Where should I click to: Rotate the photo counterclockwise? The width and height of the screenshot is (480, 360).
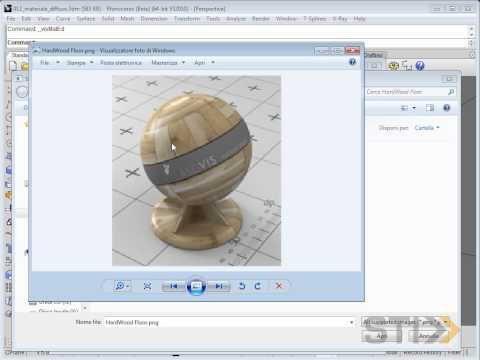[242, 286]
